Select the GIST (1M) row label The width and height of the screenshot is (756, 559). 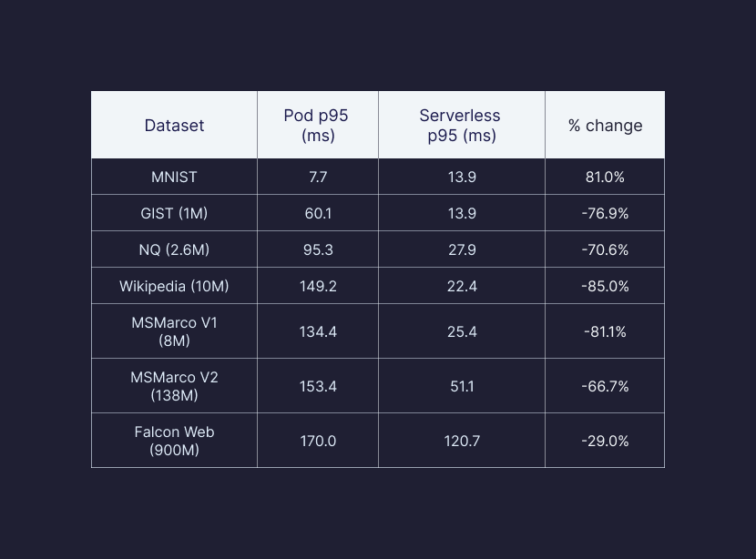tap(174, 213)
